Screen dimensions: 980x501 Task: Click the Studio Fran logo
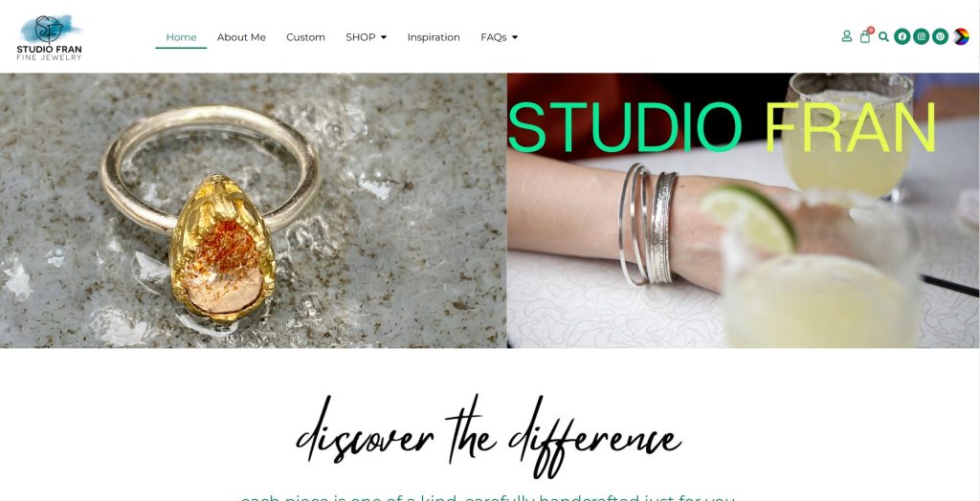click(x=49, y=37)
